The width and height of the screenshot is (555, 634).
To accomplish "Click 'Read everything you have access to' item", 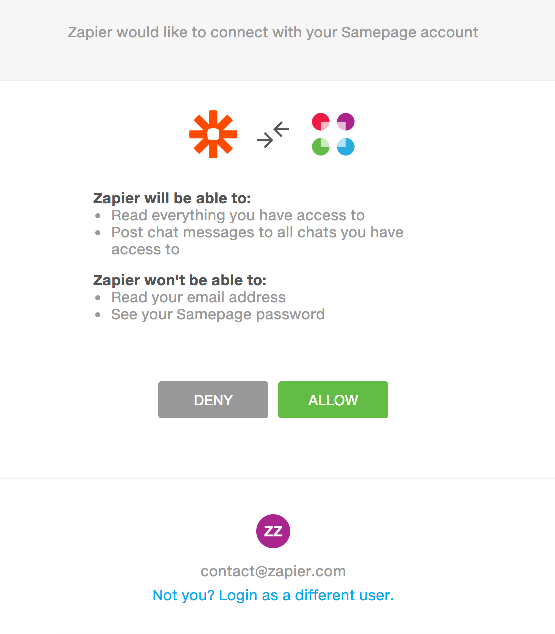I will click(238, 215).
